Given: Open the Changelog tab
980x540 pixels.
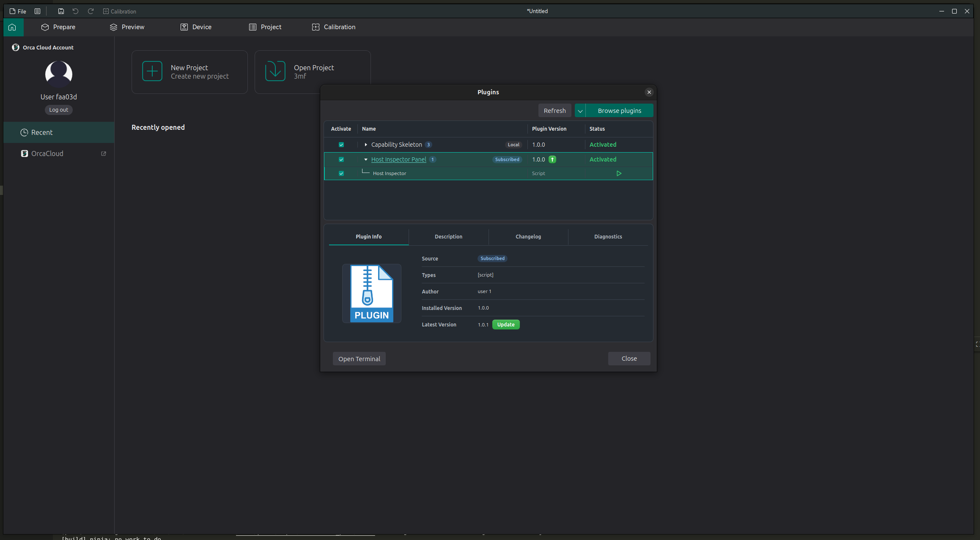Looking at the screenshot, I should tap(528, 237).
